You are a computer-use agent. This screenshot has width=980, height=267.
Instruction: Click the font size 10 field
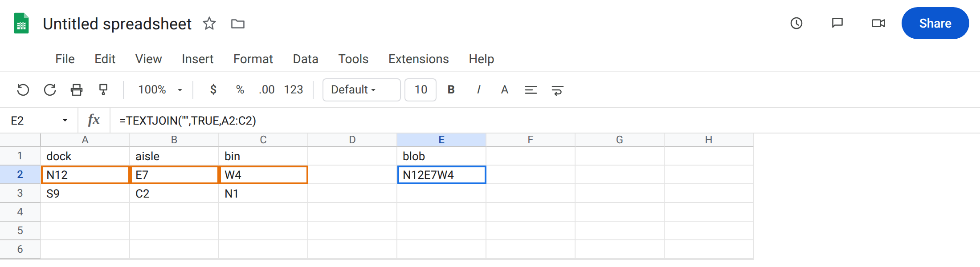421,90
